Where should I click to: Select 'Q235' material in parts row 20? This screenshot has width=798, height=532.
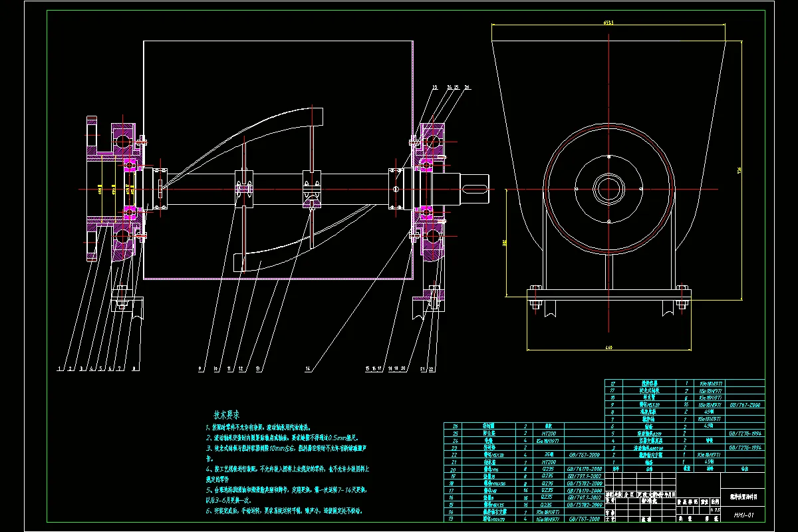point(547,469)
